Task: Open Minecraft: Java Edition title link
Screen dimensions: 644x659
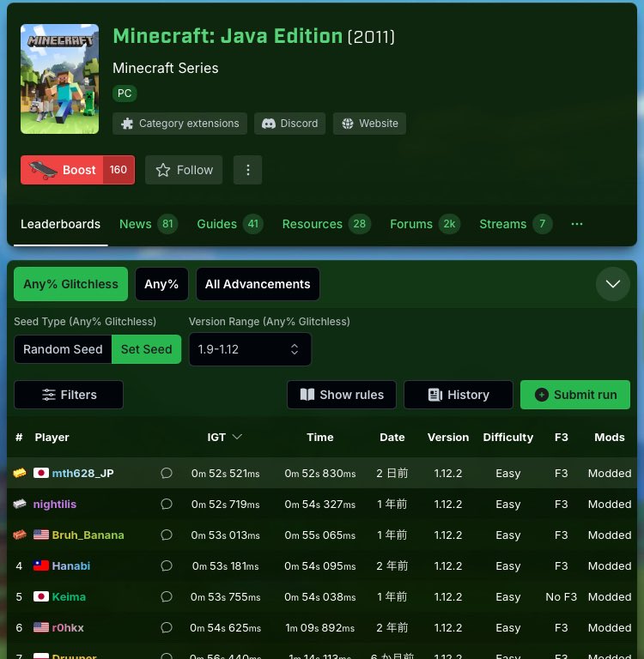Action: pyautogui.click(x=228, y=36)
